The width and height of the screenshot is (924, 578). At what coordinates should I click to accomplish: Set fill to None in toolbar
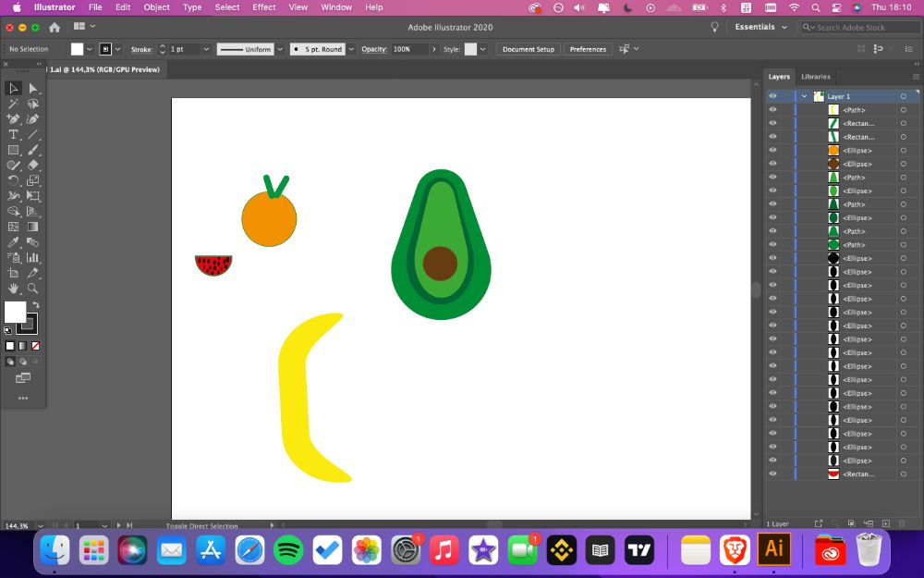pyautogui.click(x=35, y=346)
